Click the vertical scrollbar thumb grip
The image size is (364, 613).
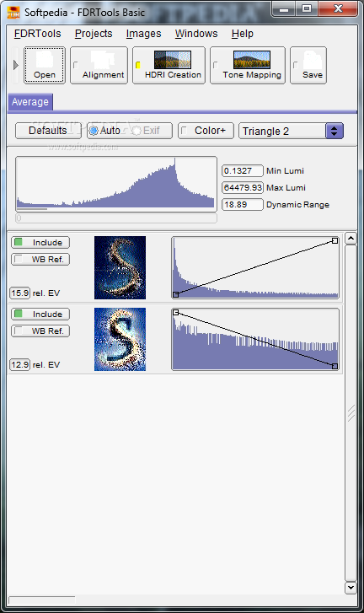[351, 413]
